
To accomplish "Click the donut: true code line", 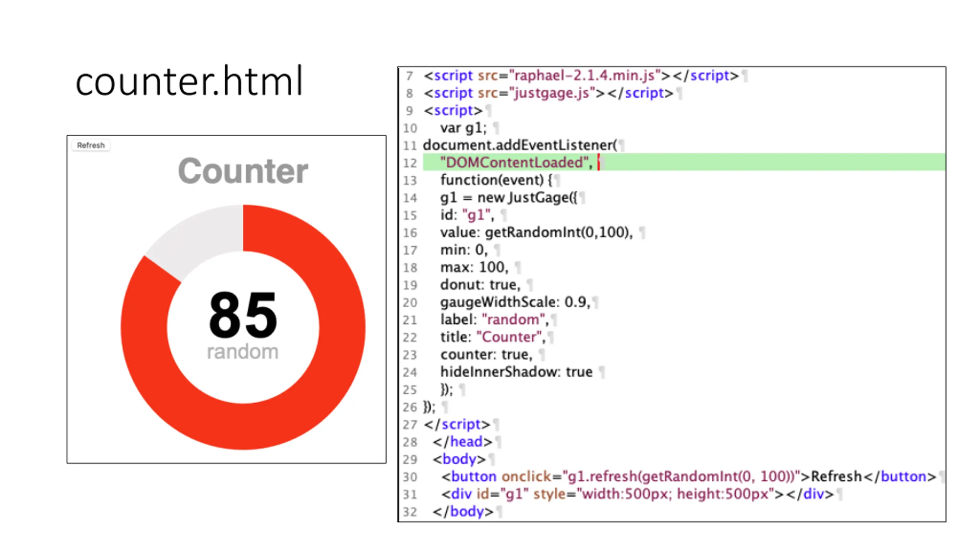I will (480, 285).
